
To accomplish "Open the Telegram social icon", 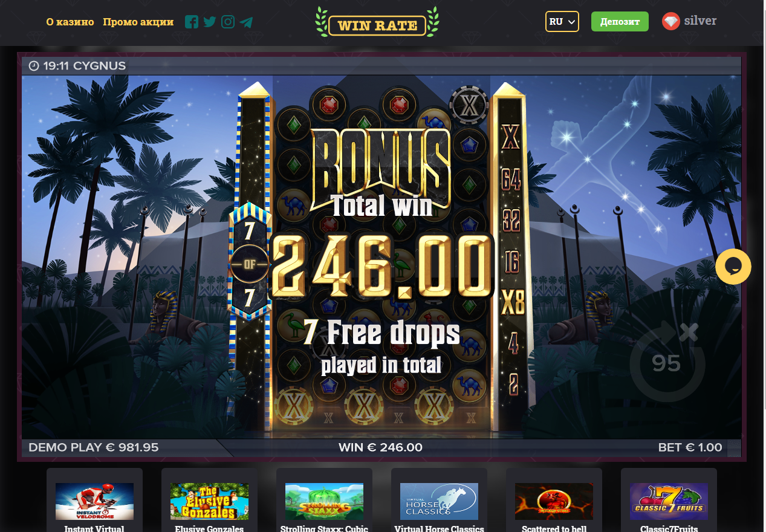I will point(246,23).
